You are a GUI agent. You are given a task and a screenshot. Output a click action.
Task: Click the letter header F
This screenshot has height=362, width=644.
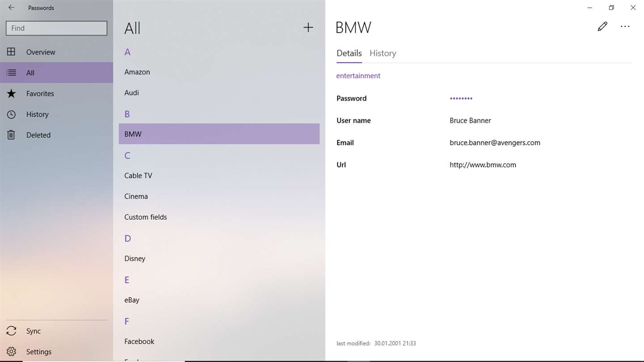[x=127, y=321]
